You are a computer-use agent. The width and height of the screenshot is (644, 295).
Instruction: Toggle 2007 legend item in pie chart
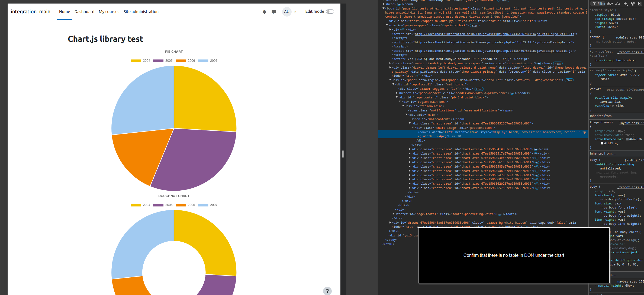pos(208,61)
